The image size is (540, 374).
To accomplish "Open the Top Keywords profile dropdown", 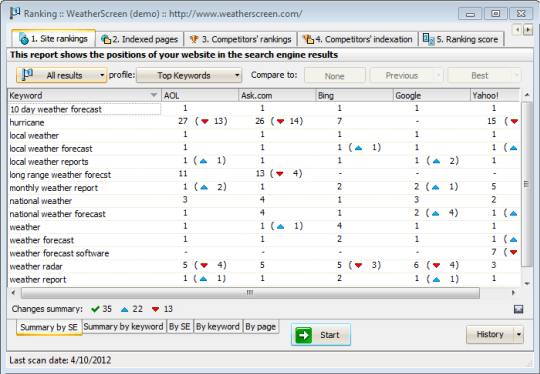I will 189,75.
